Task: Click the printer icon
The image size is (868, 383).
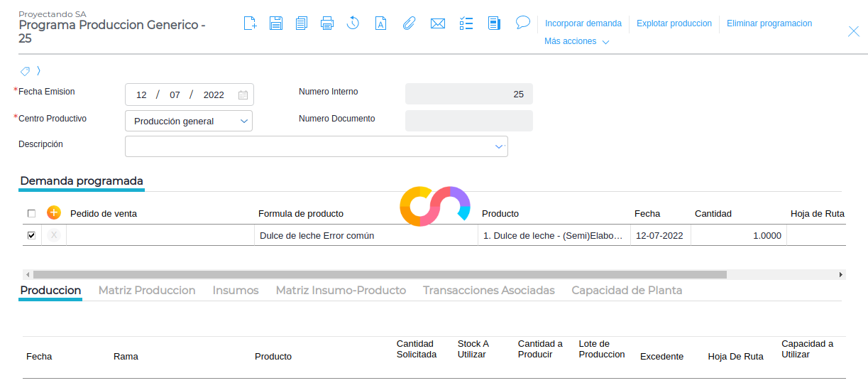Action: [x=327, y=23]
